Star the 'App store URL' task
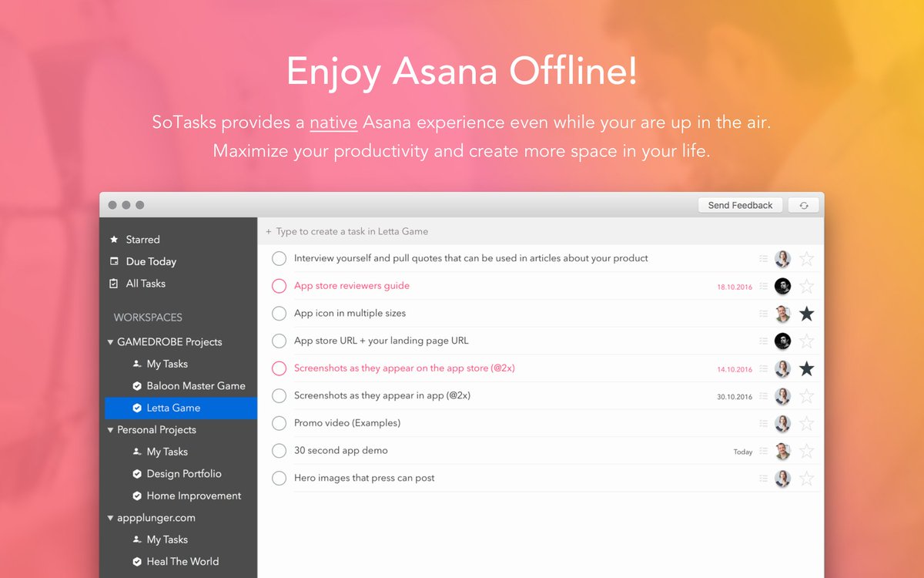This screenshot has height=578, width=924. point(806,341)
